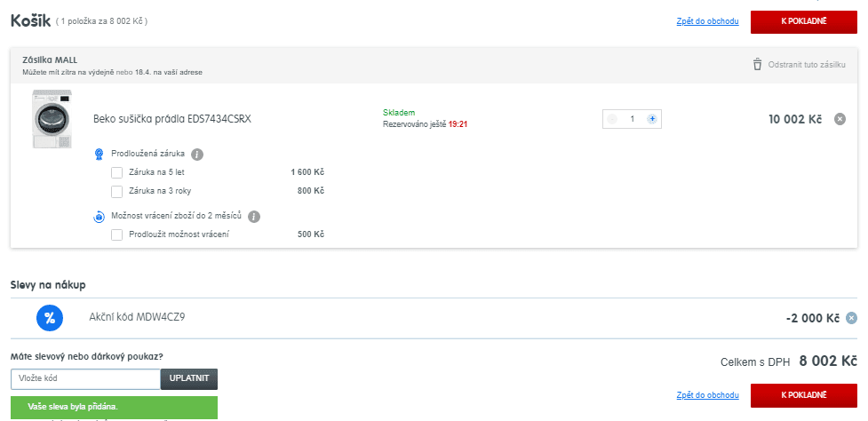Viewport: 868px width, 421px height.
Task: Open info icon next to Prodloužená záruka
Action: point(197,155)
